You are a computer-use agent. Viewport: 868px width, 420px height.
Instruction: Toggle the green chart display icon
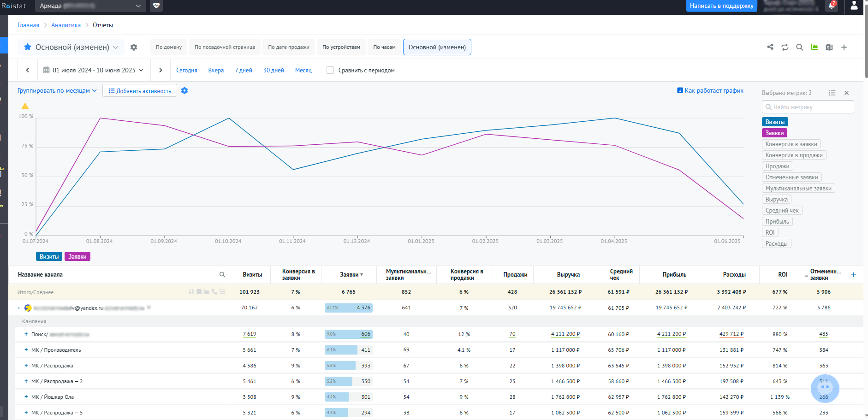click(814, 47)
